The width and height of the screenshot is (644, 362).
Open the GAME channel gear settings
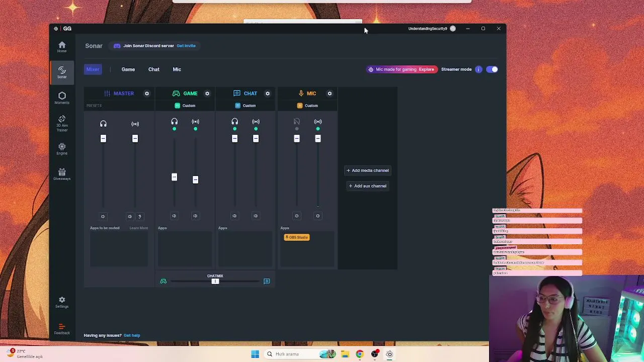(207, 94)
